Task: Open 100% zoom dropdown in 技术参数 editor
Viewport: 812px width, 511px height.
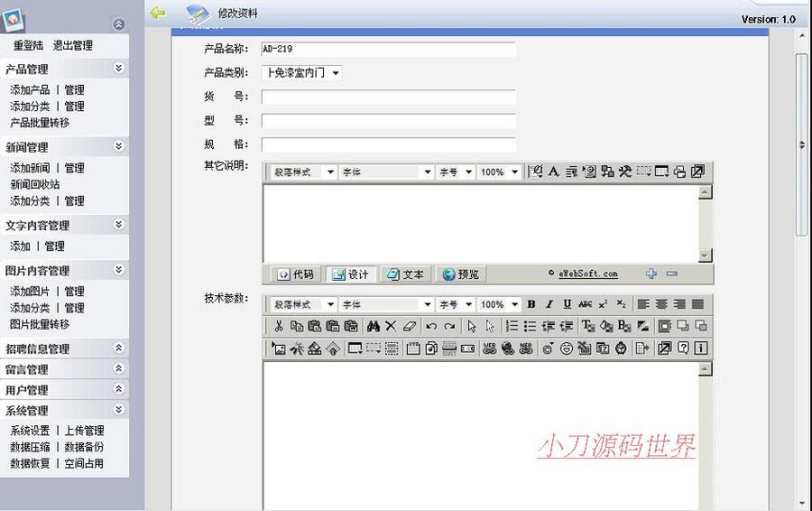Action: [x=499, y=305]
